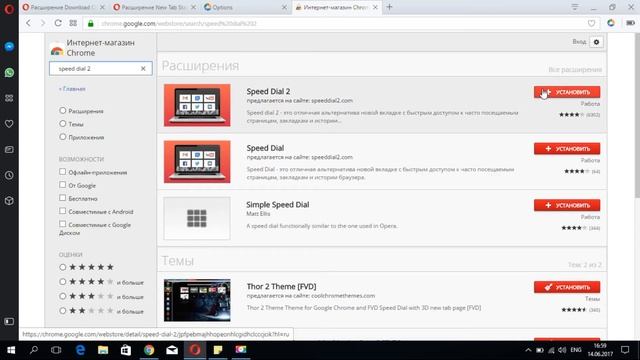This screenshot has height=360, width=640.
Task: Toggle sidebar panel icon at bottom
Action: tap(9, 321)
